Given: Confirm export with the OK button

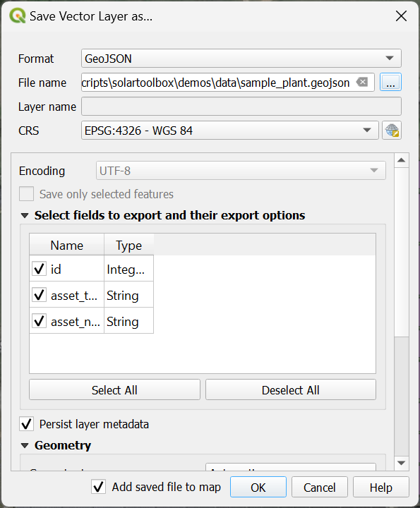Looking at the screenshot, I should [x=258, y=487].
